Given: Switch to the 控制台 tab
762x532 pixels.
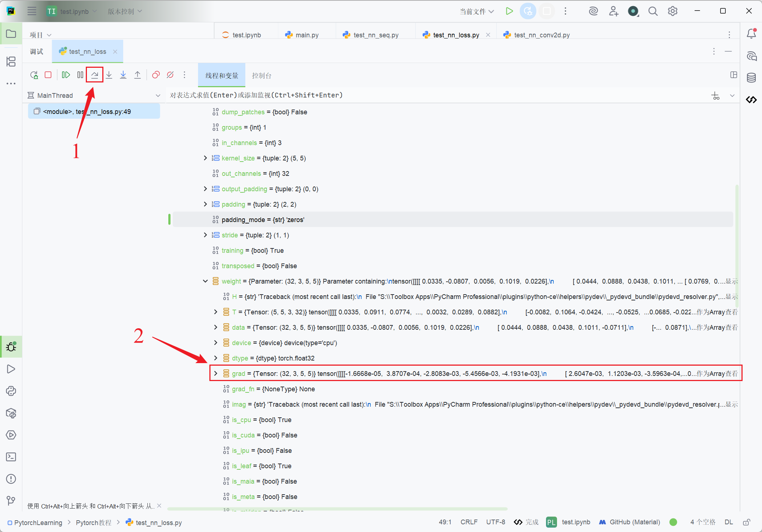Looking at the screenshot, I should point(261,75).
